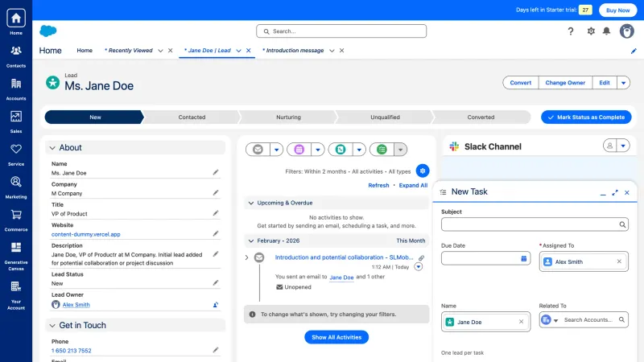Screen dimensions: 644x362
Task: Select the Converted stage
Action: [x=481, y=117]
